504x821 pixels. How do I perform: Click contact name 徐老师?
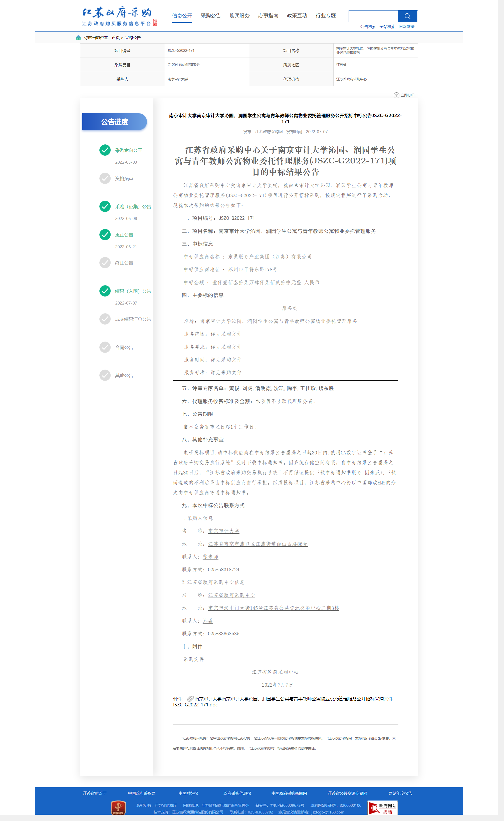click(210, 557)
